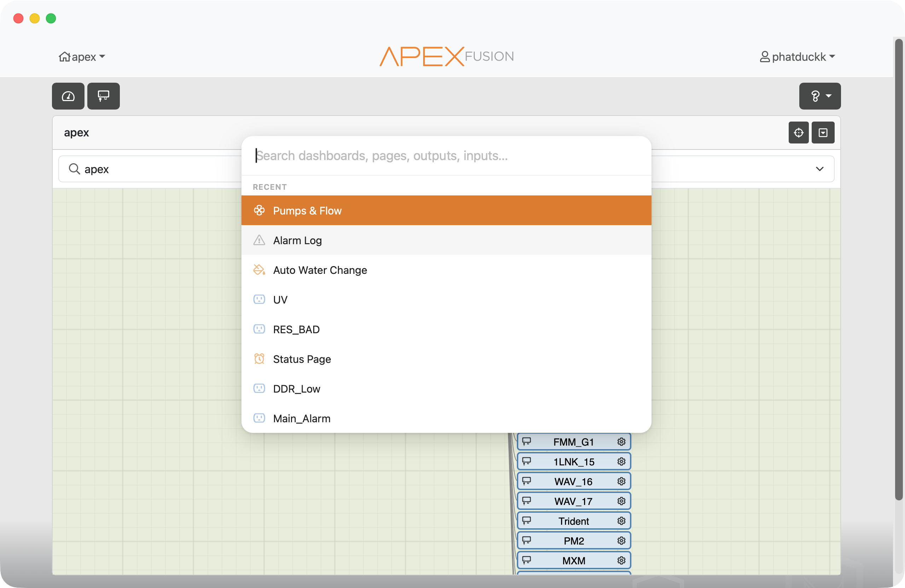
Task: Expand the apex search dropdown chevron
Action: [x=820, y=169]
